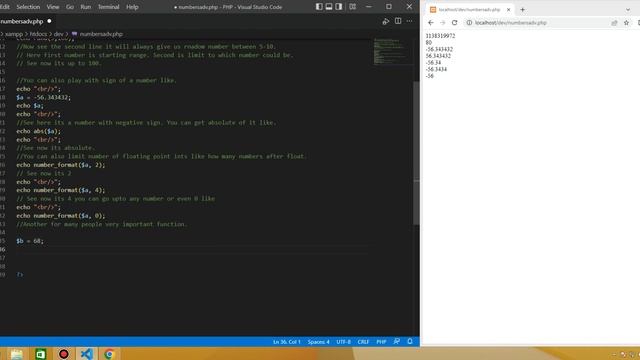This screenshot has width=640, height=360.
Task: Toggle the bottom panel layout icon
Action: tap(329, 7)
